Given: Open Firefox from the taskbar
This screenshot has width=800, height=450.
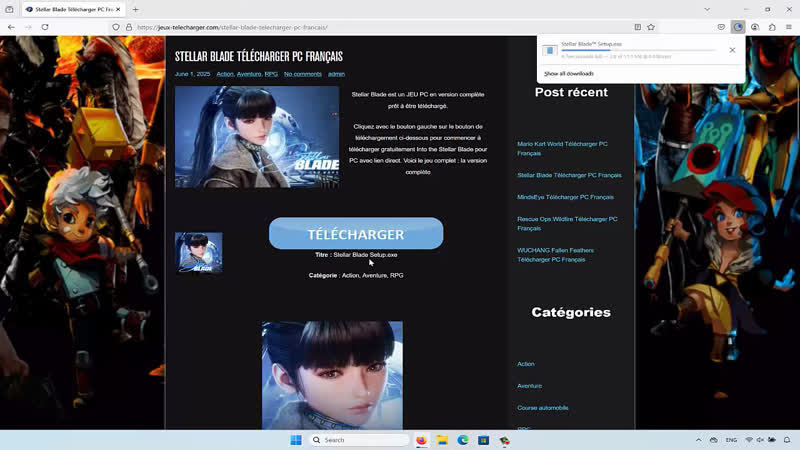Looking at the screenshot, I should (x=421, y=440).
